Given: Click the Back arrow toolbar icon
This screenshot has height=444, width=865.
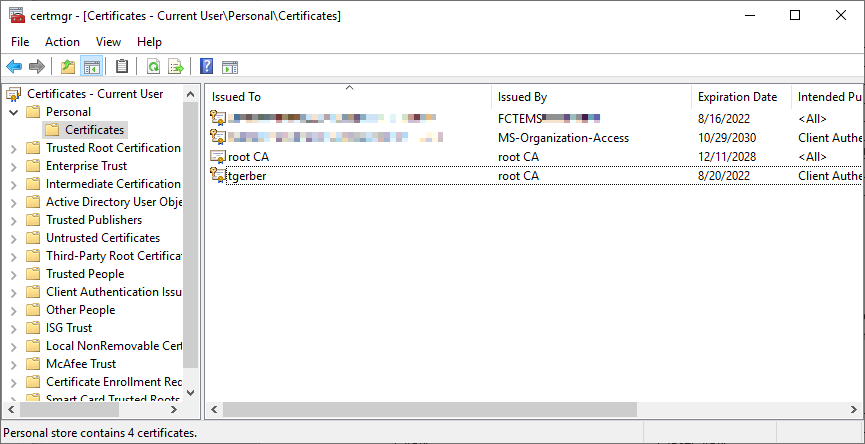Looking at the screenshot, I should [x=14, y=67].
